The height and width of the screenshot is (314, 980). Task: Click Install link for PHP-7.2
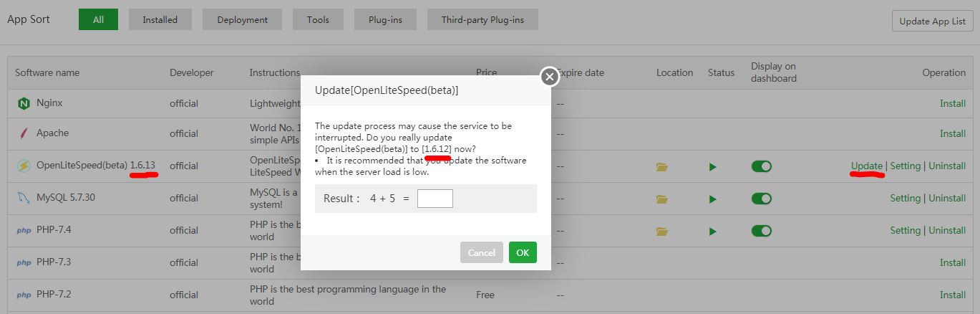(x=953, y=295)
